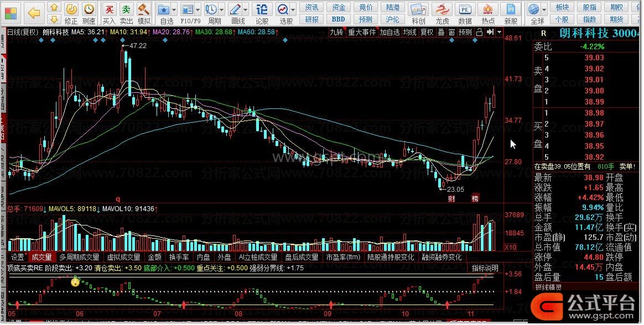
Task: Run the 测速 speed test clock
Action: coord(89,13)
